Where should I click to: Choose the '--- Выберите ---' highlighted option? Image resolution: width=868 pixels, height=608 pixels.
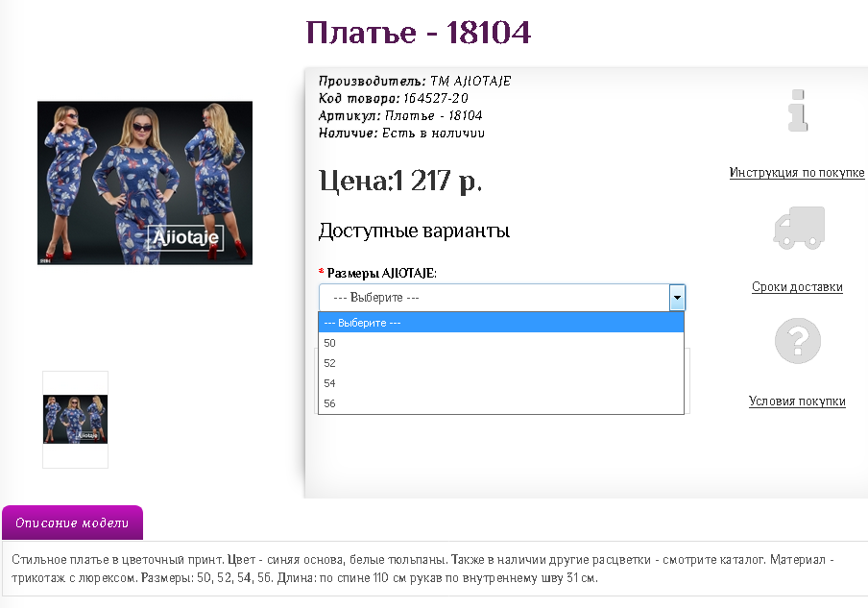(501, 323)
